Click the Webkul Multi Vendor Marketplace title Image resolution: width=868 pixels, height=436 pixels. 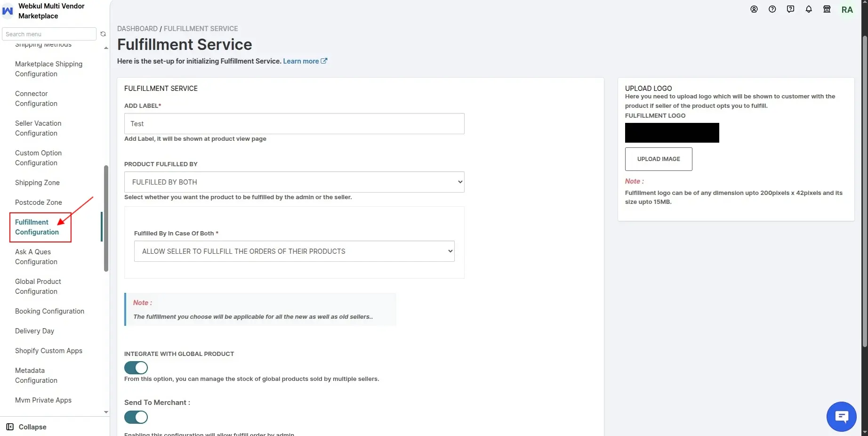pos(51,11)
